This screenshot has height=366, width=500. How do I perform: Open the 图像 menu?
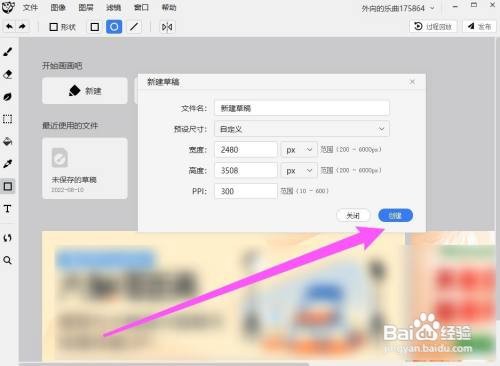[58, 7]
